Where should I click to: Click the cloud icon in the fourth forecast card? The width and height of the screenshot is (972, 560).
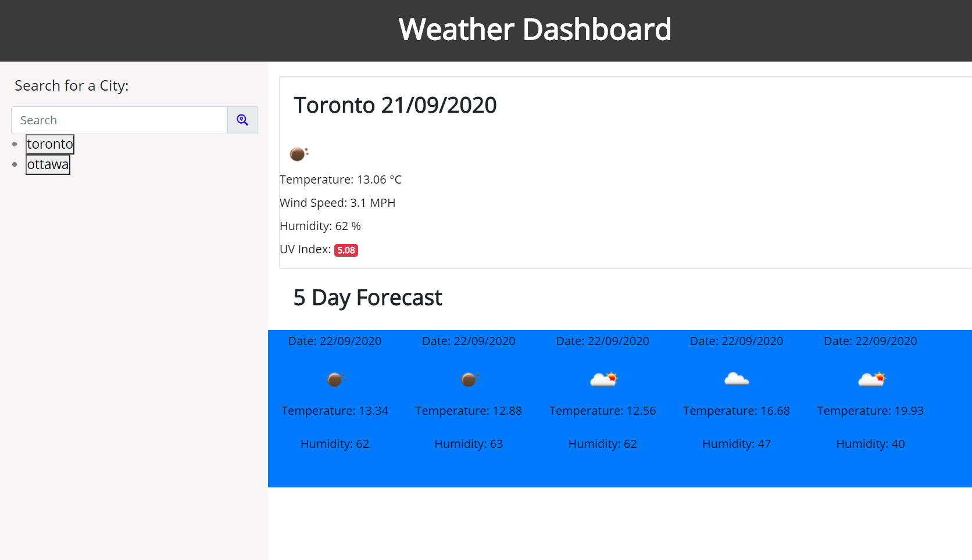pyautogui.click(x=737, y=379)
